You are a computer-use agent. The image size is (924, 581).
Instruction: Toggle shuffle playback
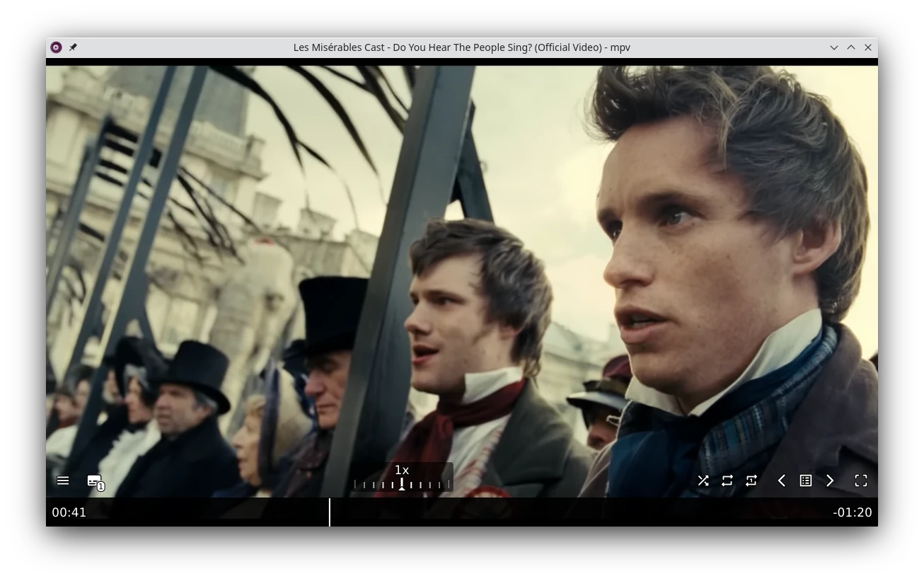(x=703, y=481)
